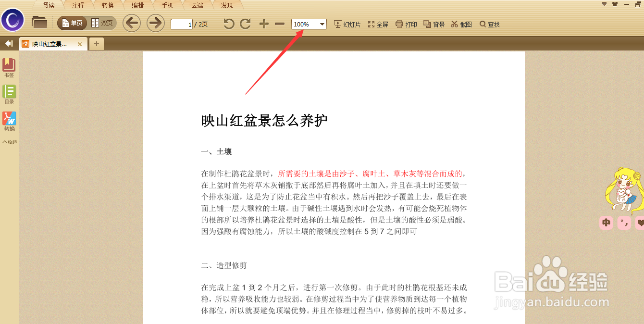Rotate the page counterclockwise

click(x=229, y=24)
